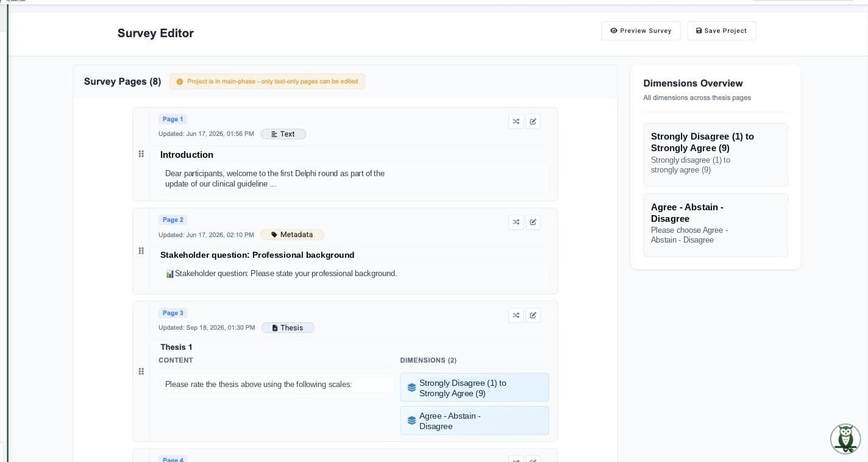Open Agree - Abstain - Disagree card in Dimensions Overview
868x462 pixels.
point(716,225)
